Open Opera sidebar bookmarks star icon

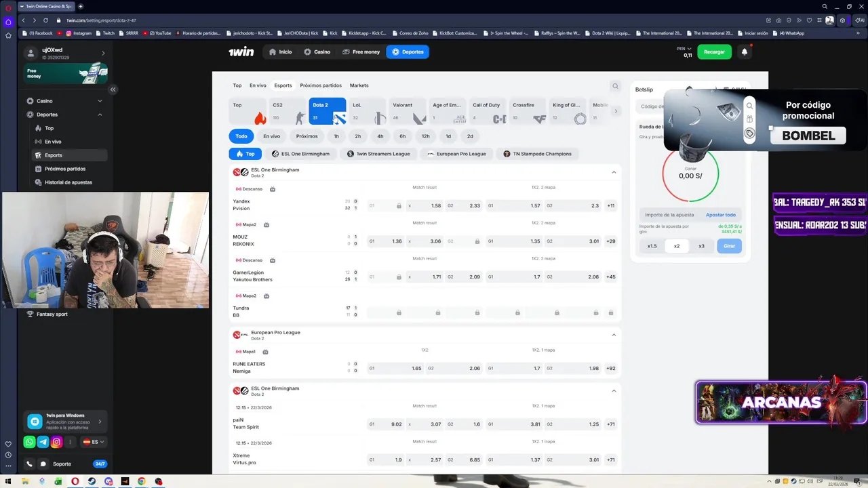point(8,35)
